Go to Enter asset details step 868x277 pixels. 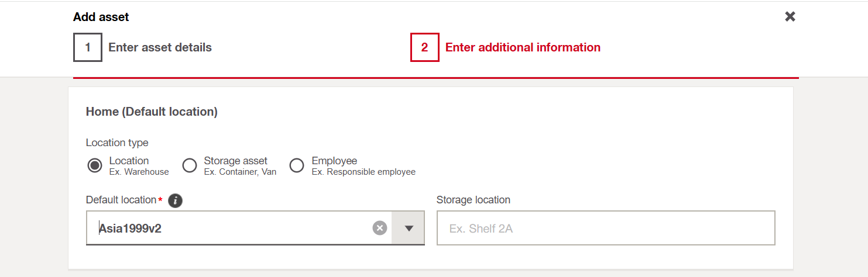[160, 47]
